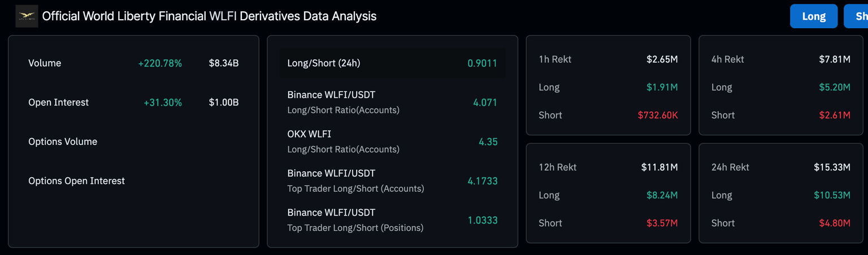
Task: Click the WLFI Derivatives Data Analysis heading
Action: [209, 16]
